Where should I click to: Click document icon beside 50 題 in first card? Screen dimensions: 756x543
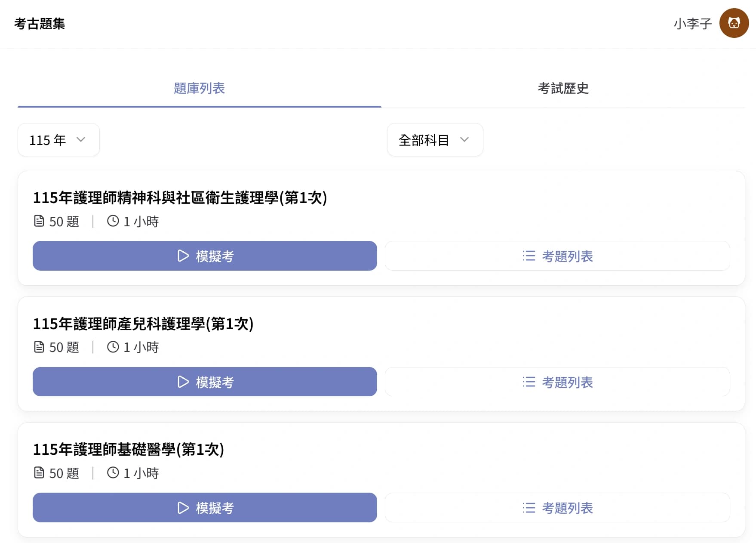pyautogui.click(x=39, y=221)
